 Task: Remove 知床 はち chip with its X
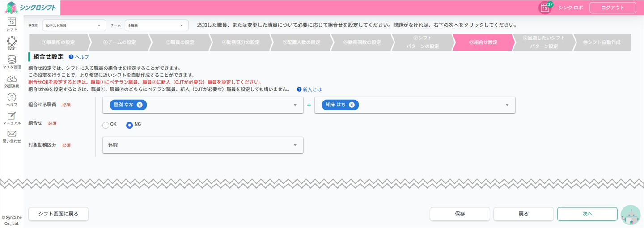click(x=352, y=105)
